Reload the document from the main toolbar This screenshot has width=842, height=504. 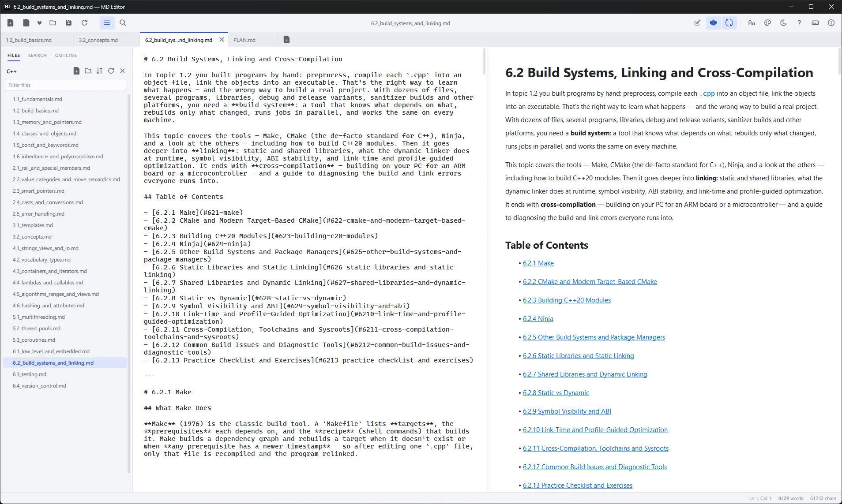pos(84,23)
